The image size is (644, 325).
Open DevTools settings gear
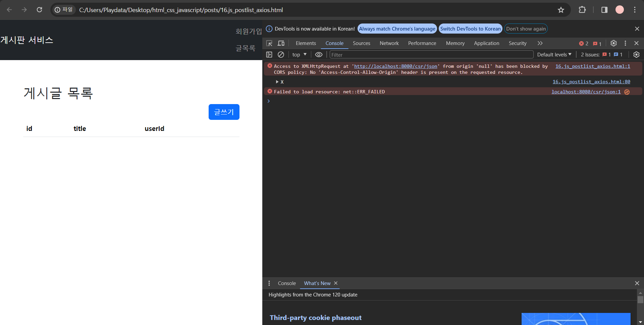613,43
